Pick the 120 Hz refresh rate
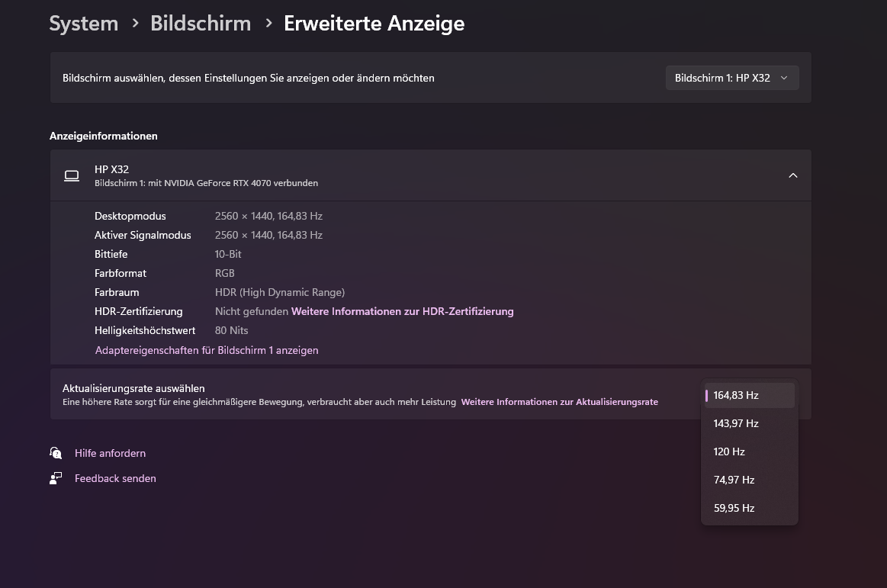This screenshot has height=588, width=887. [x=749, y=451]
